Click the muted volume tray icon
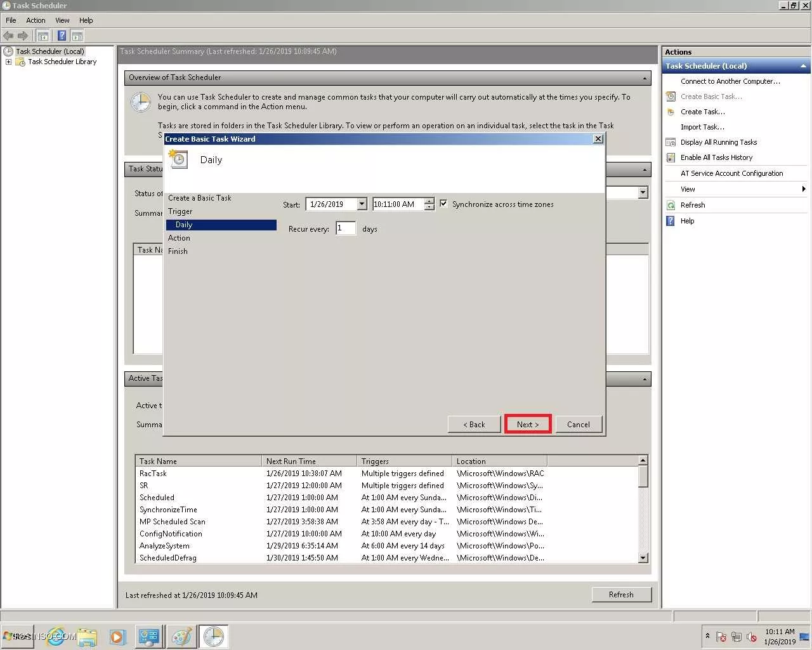This screenshot has height=650, width=812. click(752, 637)
